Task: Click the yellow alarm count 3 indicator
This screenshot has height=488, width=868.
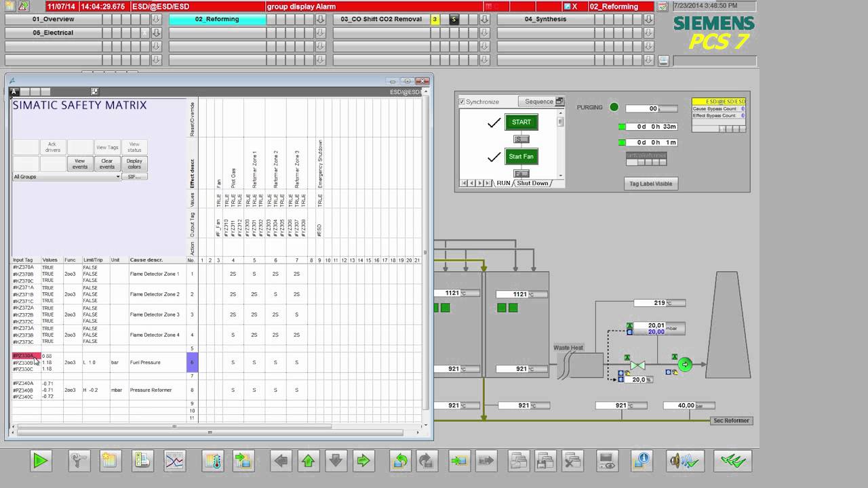Action: [x=435, y=20]
